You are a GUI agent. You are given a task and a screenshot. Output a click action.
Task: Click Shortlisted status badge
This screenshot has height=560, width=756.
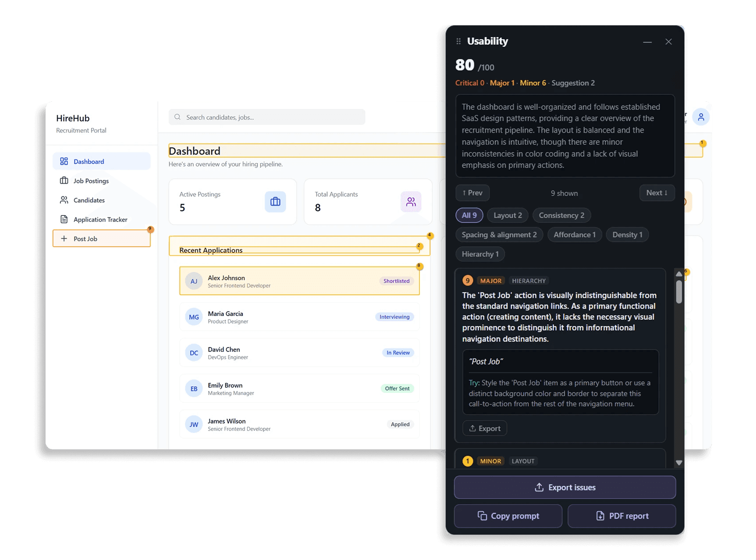tap(397, 281)
